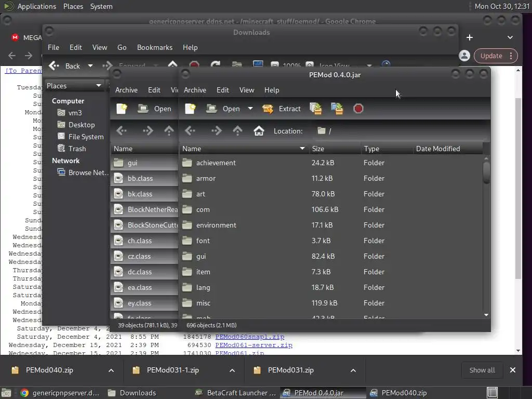Sort archive list by Date Modified column
Viewport: 532px width, 399px height.
448,149
